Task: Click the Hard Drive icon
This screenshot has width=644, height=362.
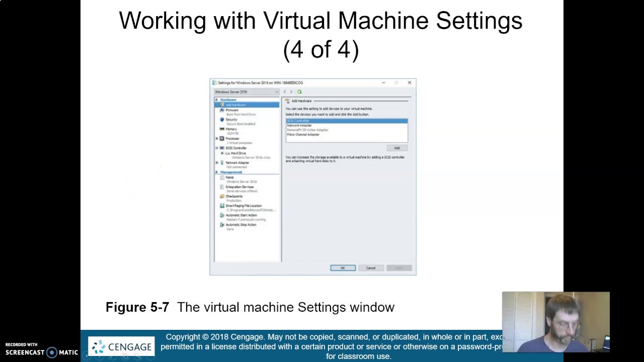Action: [x=227, y=153]
